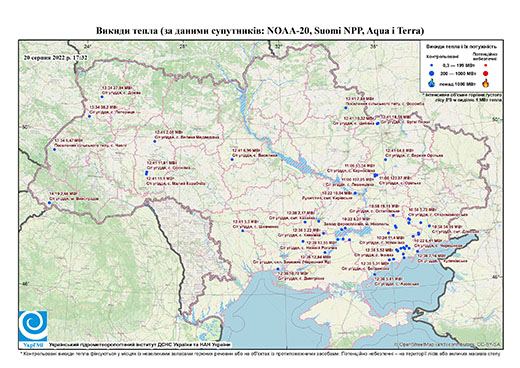This screenshot has width=520, height=368.
Task: Select the large blue circle in legend
Action: pos(432,73)
